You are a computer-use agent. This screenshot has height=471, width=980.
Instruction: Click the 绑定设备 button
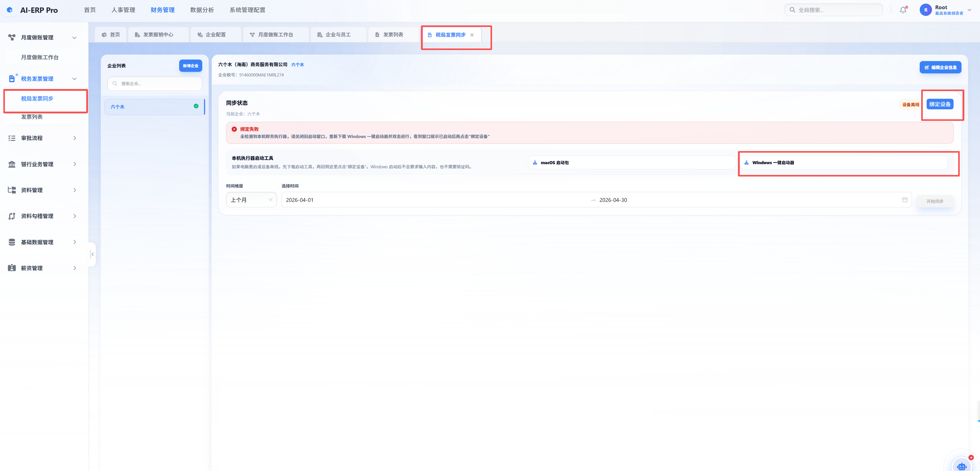click(x=940, y=104)
